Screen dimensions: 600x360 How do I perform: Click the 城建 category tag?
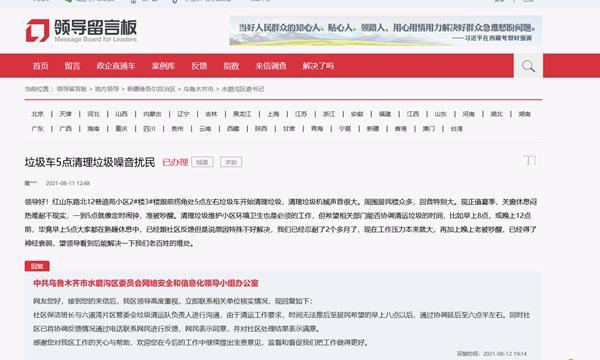[202, 162]
